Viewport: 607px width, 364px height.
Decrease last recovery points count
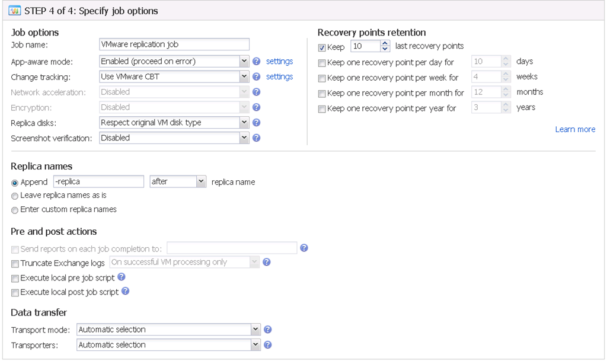[x=385, y=49]
